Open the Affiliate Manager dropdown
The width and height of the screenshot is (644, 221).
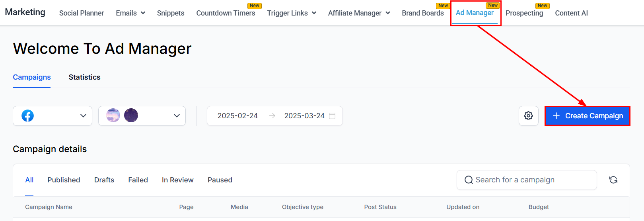point(359,13)
